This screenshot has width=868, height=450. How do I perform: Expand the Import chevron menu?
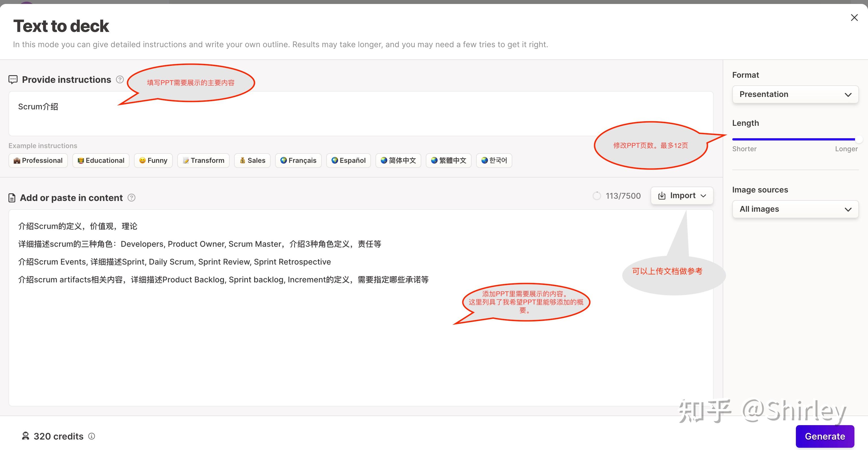[x=703, y=196]
